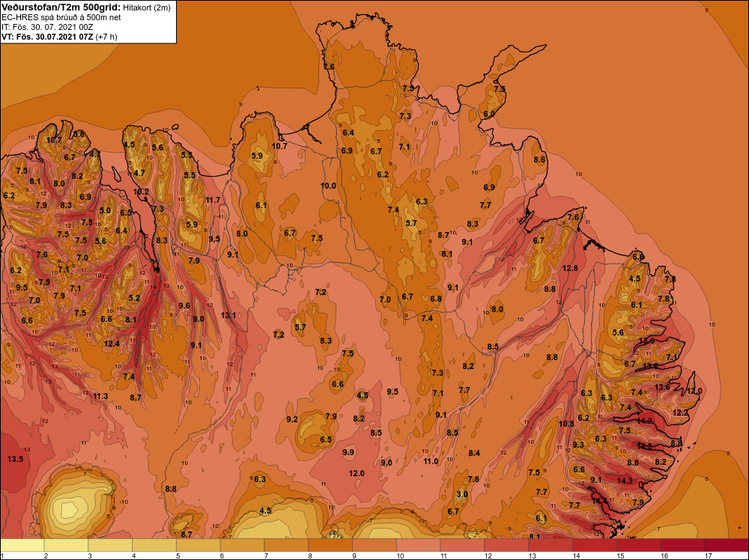Click the legend swatch between 7 and 8

(286, 545)
